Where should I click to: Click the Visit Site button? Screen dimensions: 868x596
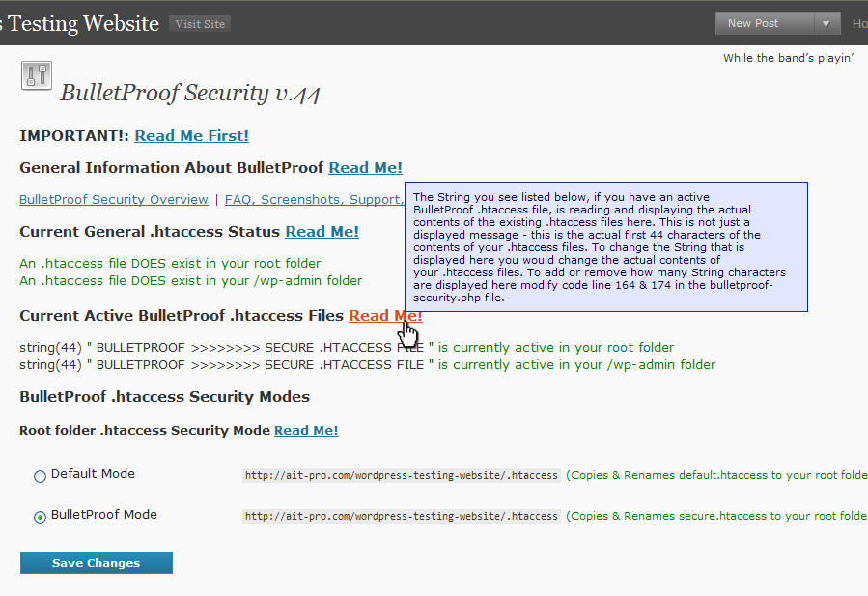pyautogui.click(x=200, y=24)
